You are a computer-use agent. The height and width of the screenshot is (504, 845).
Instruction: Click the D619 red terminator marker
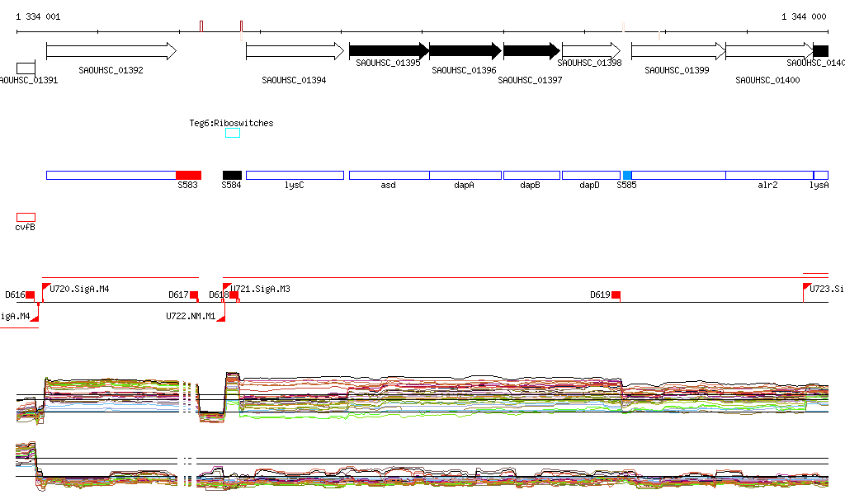tap(616, 295)
